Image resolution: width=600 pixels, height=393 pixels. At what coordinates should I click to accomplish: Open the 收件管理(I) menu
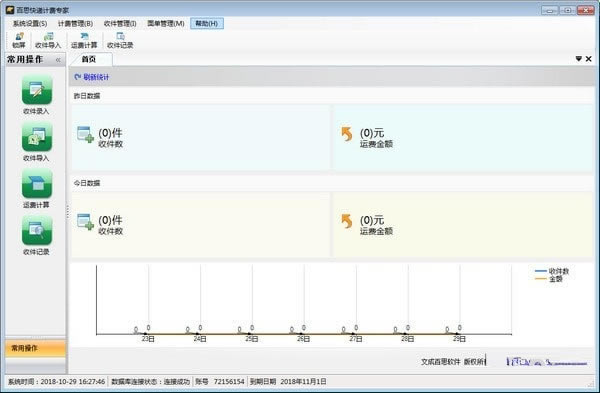coord(120,24)
